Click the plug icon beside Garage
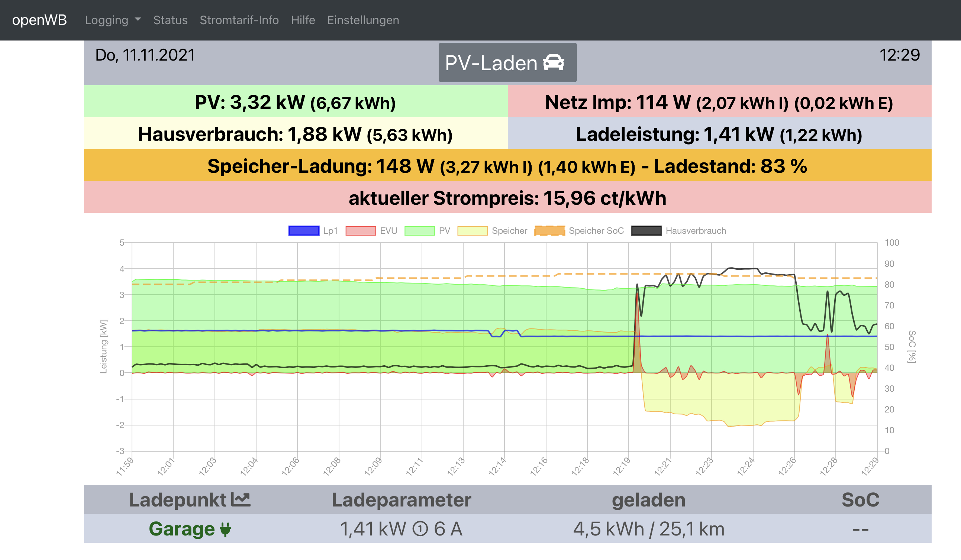The height and width of the screenshot is (560, 961). [225, 530]
